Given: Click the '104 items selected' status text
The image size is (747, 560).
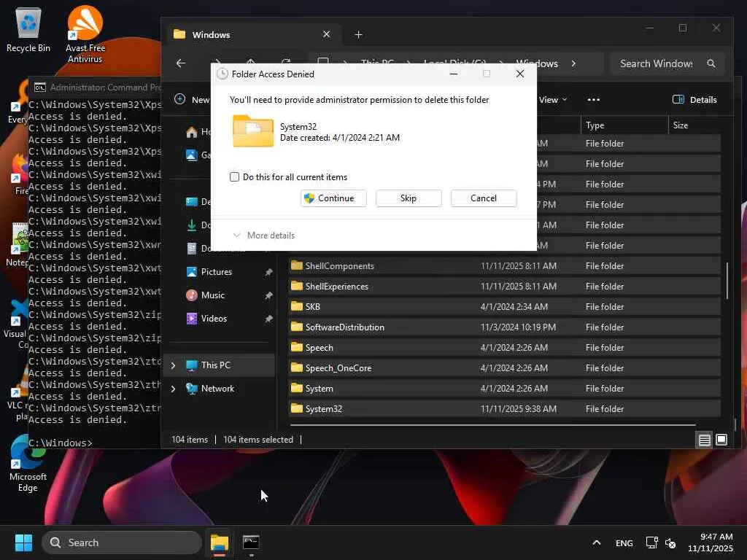Looking at the screenshot, I should click(258, 440).
